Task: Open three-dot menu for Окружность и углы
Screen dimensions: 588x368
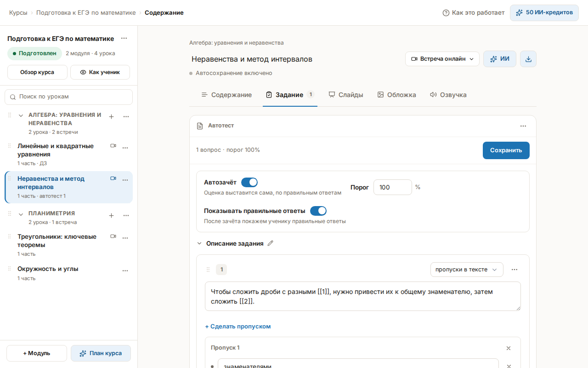Action: [x=125, y=270]
